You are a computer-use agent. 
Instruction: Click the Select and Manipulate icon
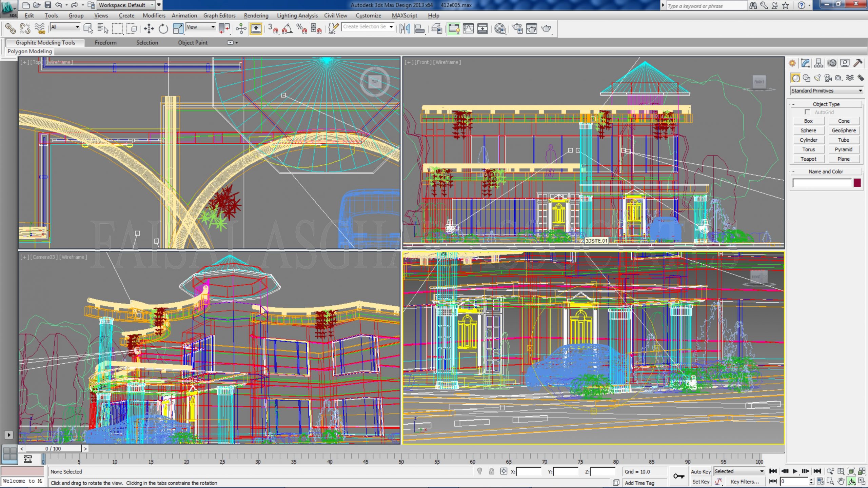pos(241,29)
